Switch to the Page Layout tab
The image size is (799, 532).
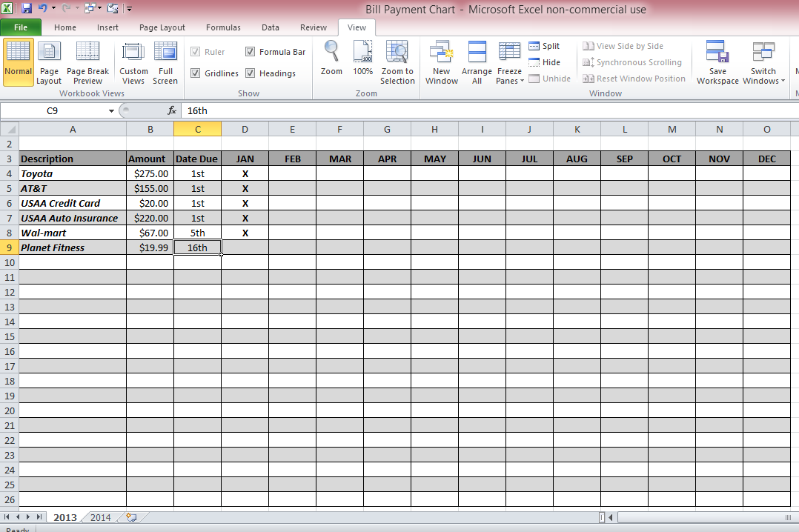(162, 27)
